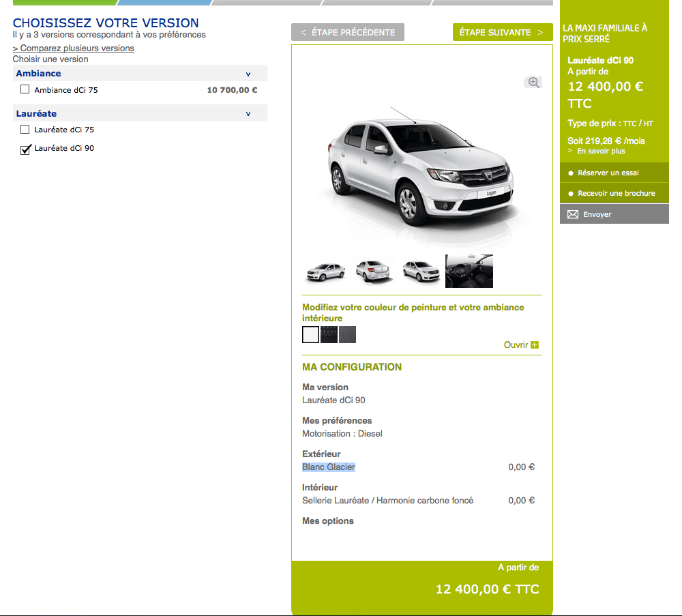Continue to Étape suivante
The height and width of the screenshot is (616, 682).
503,32
